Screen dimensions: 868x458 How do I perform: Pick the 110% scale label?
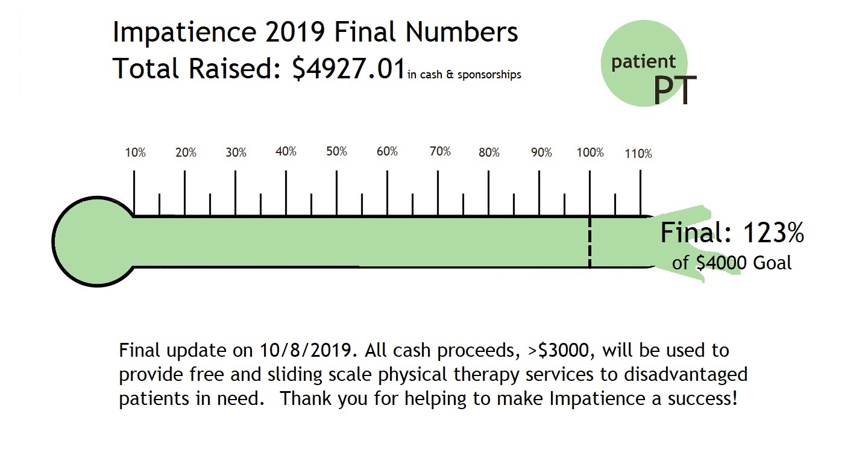tap(638, 154)
